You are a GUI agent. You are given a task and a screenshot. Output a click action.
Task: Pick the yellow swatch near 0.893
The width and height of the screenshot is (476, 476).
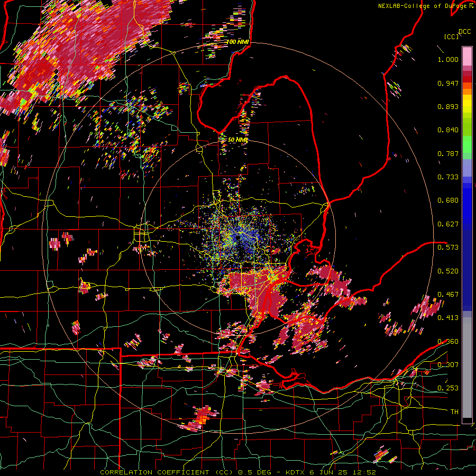(x=467, y=103)
